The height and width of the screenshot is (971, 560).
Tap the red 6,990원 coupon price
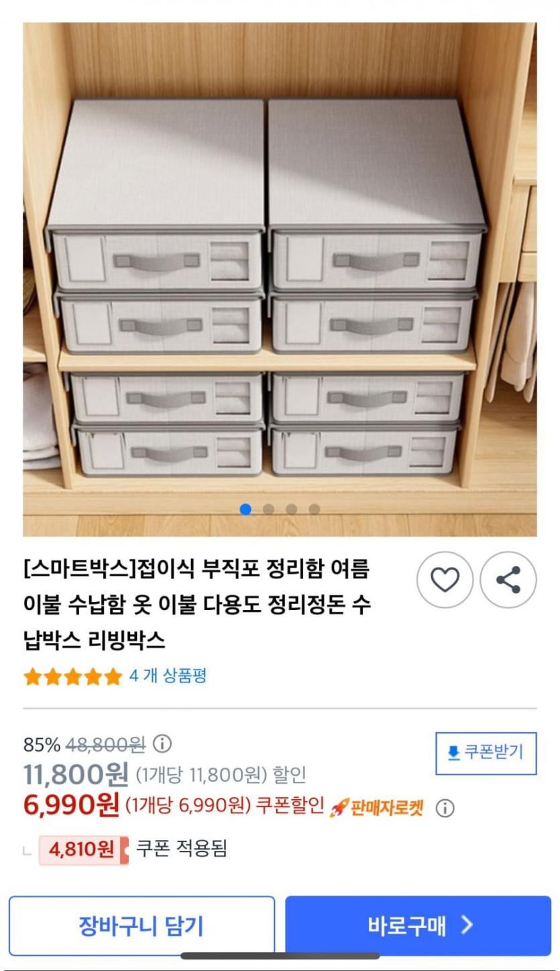(x=72, y=804)
